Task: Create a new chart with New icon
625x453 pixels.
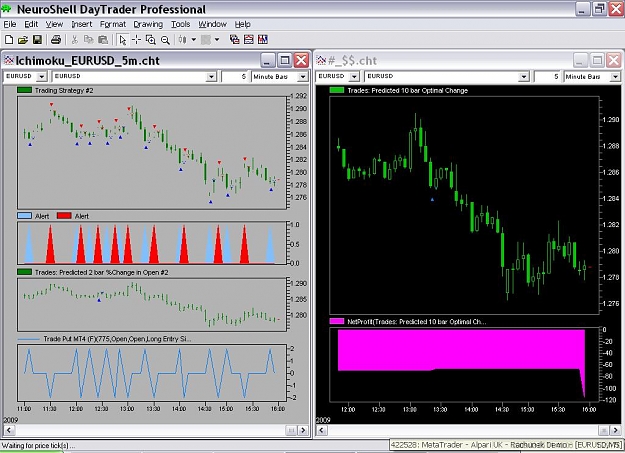Action: 9,39
